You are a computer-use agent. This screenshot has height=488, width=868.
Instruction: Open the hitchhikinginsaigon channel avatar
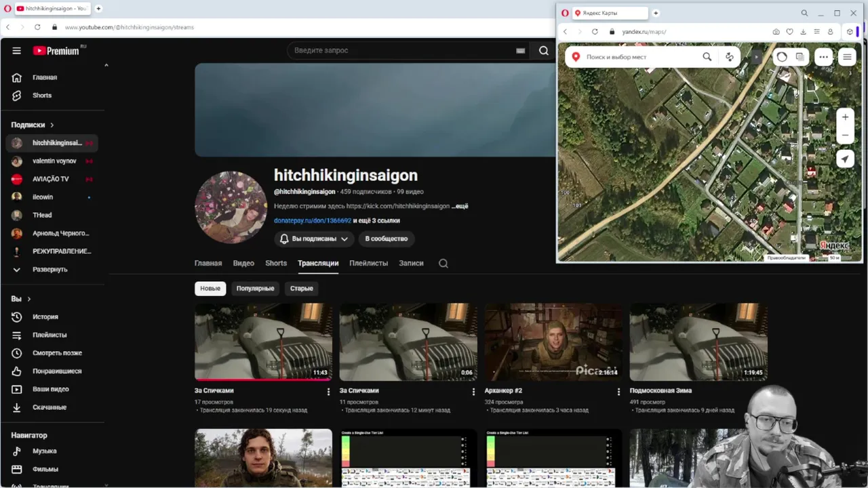point(231,207)
